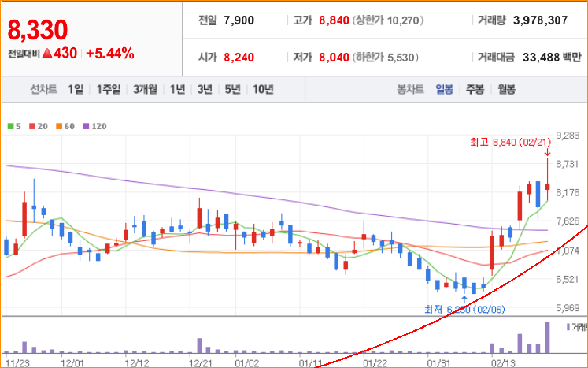This screenshot has width=588, height=368.
Task: Click the purple 120-day moving average legend
Action: tap(95, 126)
